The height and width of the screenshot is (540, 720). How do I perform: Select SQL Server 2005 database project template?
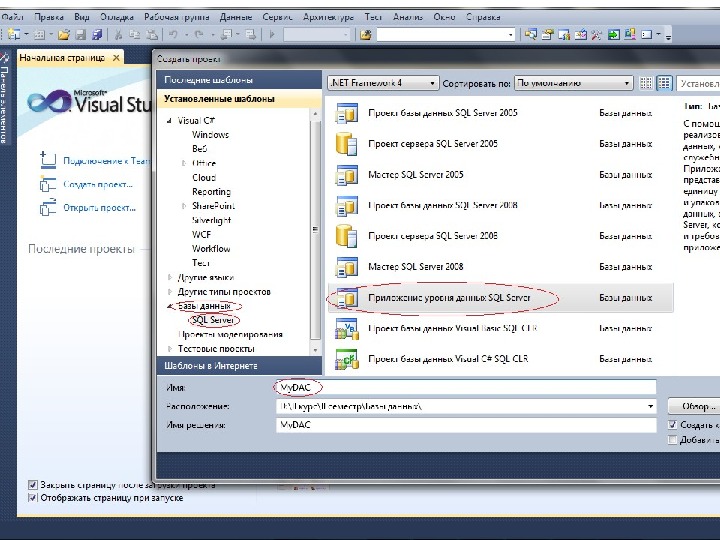point(501,113)
